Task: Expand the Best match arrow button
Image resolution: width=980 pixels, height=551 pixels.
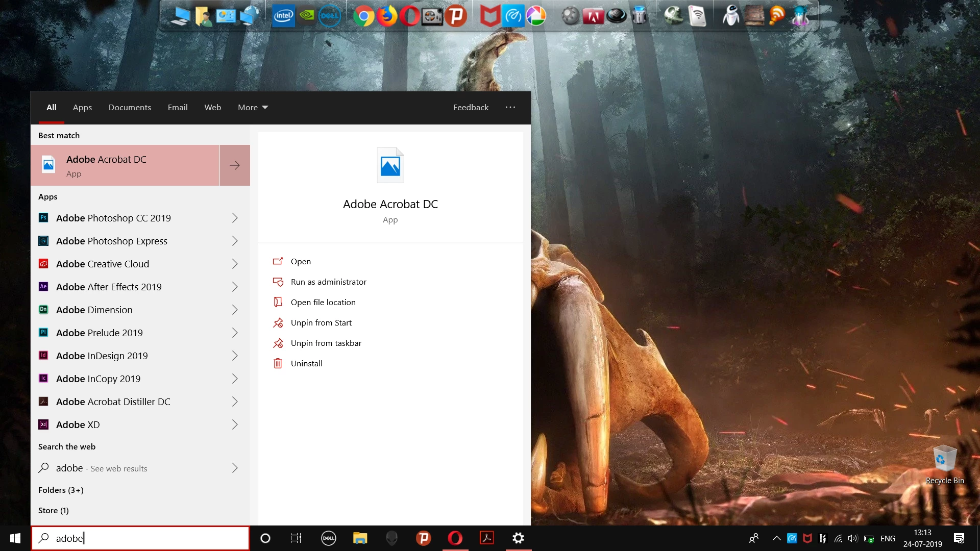Action: [235, 165]
